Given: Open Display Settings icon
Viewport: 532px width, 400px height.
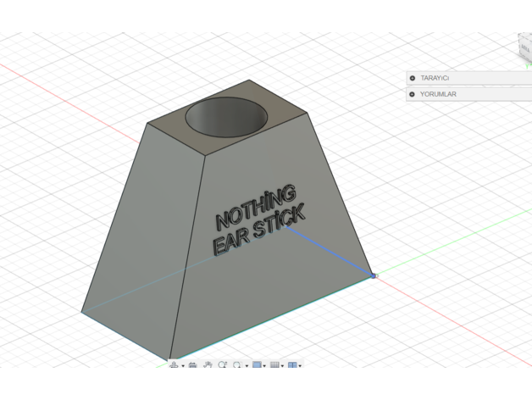Looking at the screenshot, I should coord(257,365).
